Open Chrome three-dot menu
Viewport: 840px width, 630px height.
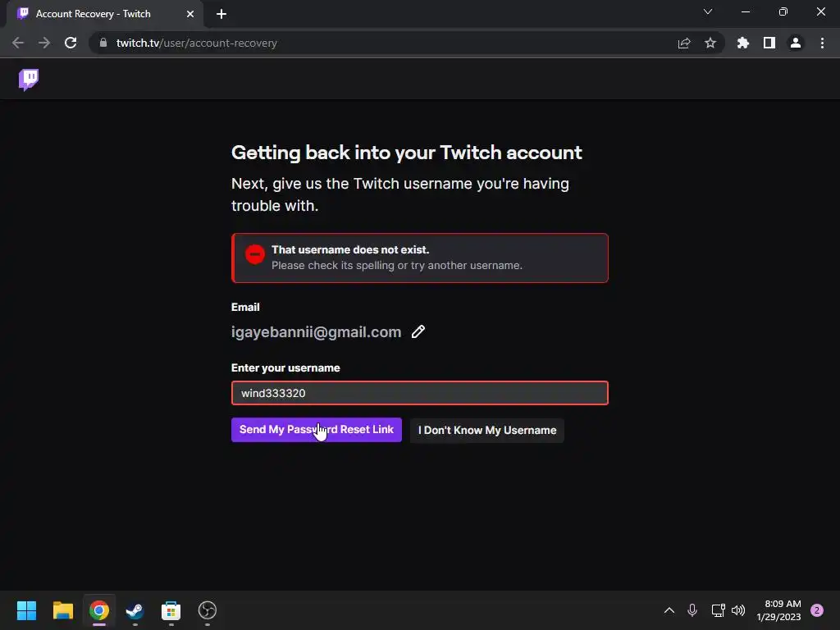(x=822, y=43)
